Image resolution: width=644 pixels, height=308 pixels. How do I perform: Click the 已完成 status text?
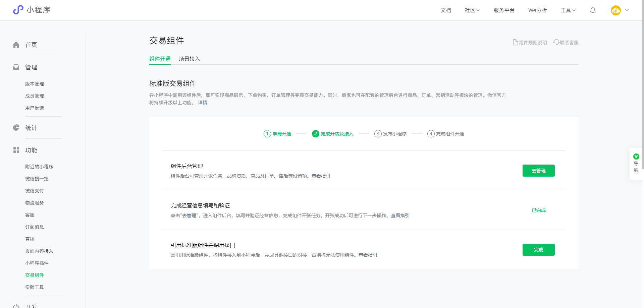point(539,210)
